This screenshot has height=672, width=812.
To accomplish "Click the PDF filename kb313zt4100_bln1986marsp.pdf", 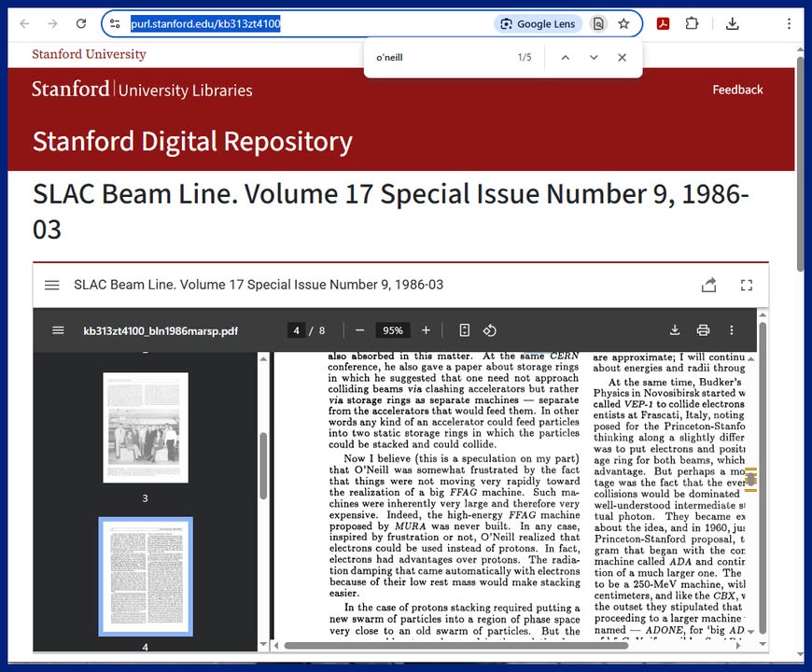I will 161,330.
